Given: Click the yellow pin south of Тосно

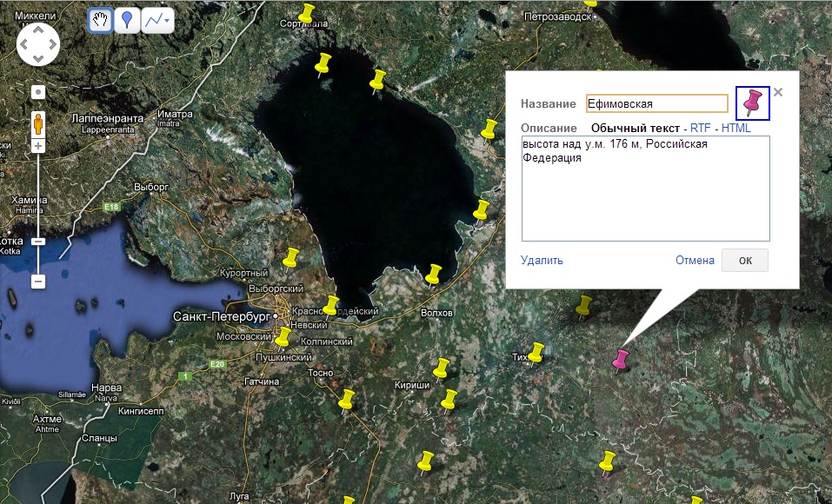Looking at the screenshot, I should click(x=346, y=401).
